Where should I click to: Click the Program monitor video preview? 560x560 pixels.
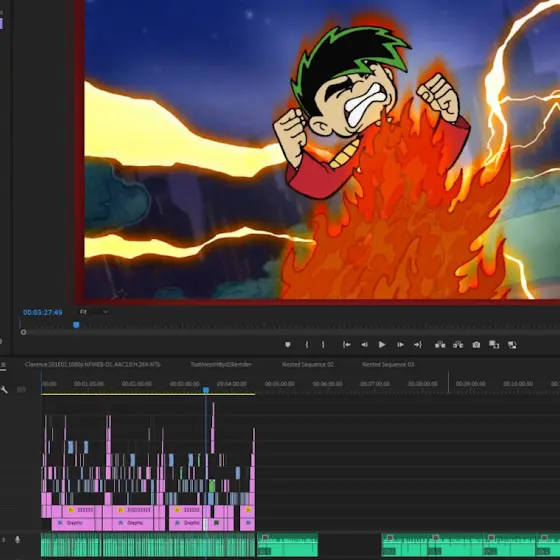coord(322,149)
